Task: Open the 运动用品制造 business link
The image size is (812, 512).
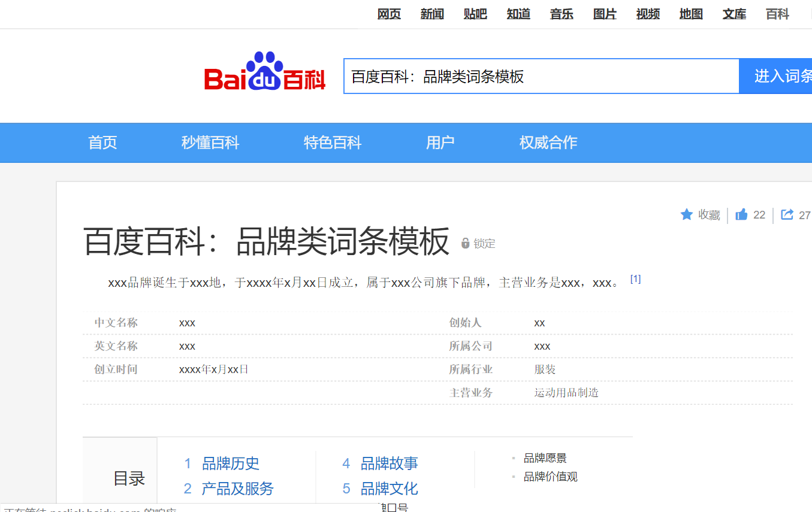Action: coord(566,393)
